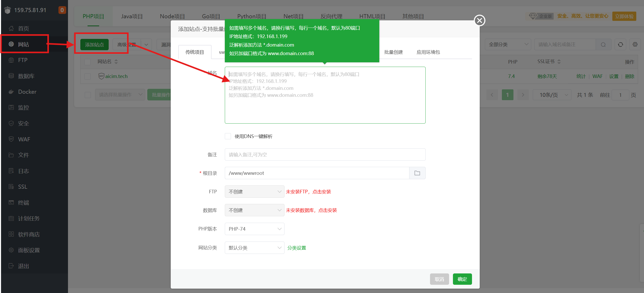
Task: Close the 添加站点 dialog with X icon
Action: [x=479, y=20]
